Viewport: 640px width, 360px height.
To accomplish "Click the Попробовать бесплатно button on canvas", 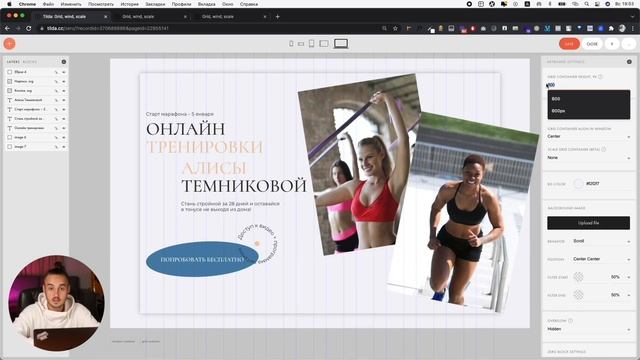I will point(202,260).
